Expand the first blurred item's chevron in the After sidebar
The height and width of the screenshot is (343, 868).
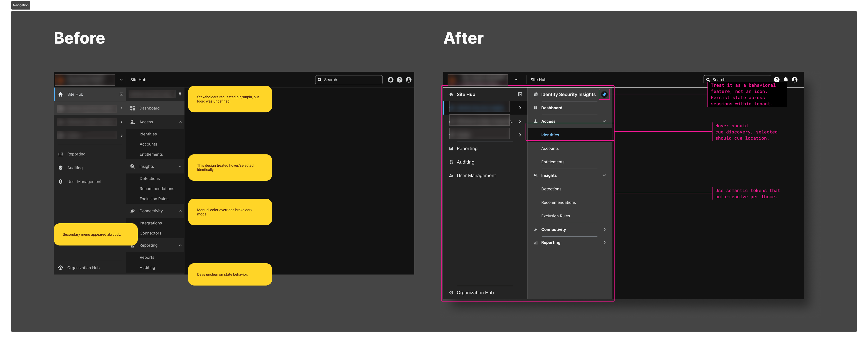coord(520,108)
